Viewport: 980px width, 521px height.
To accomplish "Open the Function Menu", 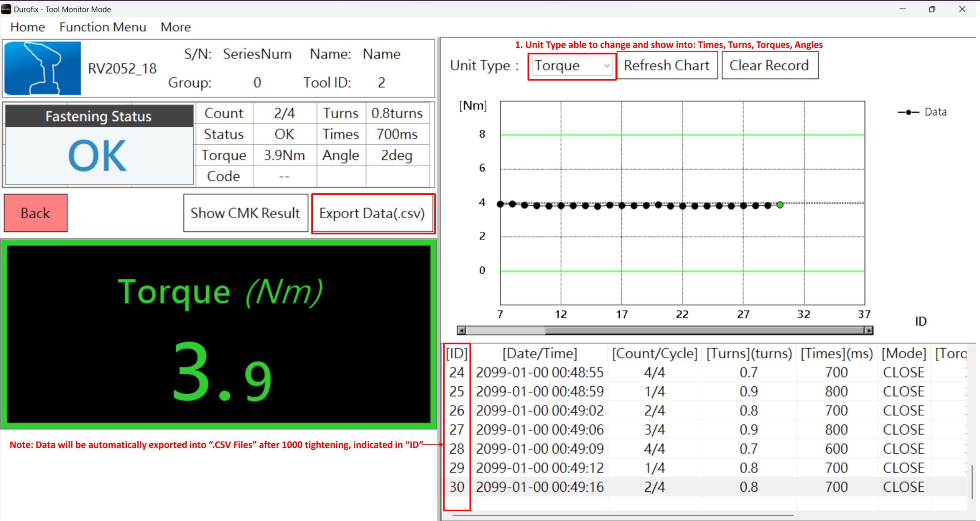I will tap(103, 27).
